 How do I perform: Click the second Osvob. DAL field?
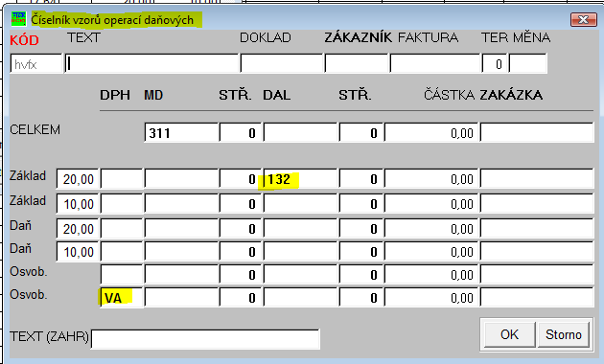pos(300,298)
